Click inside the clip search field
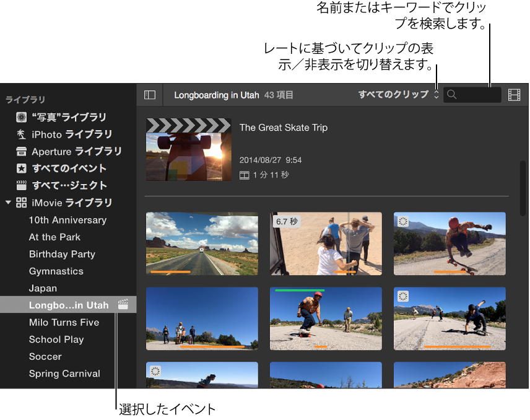The height and width of the screenshot is (420, 530). (472, 95)
